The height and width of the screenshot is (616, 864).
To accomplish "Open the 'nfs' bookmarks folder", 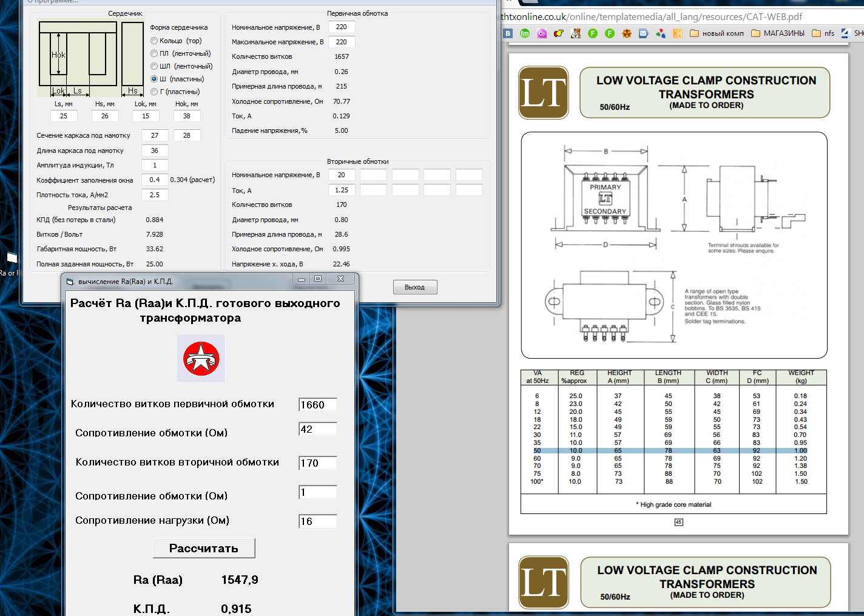I will pyautogui.click(x=823, y=33).
